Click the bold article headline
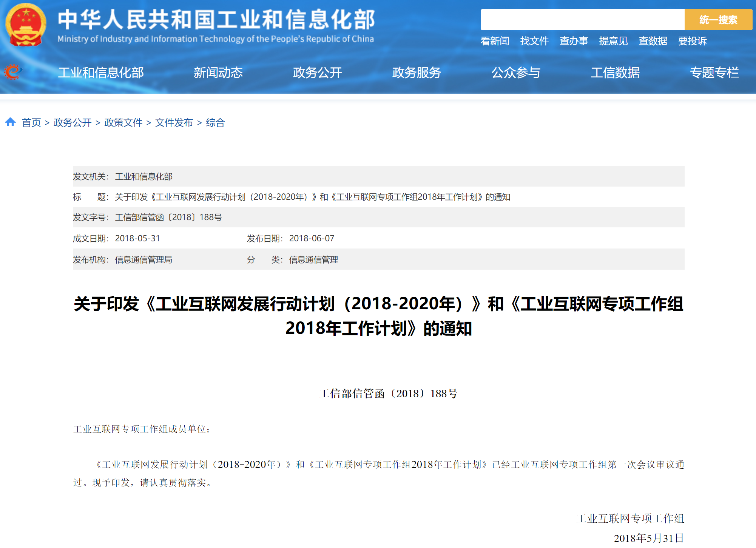756x548 pixels. click(379, 316)
